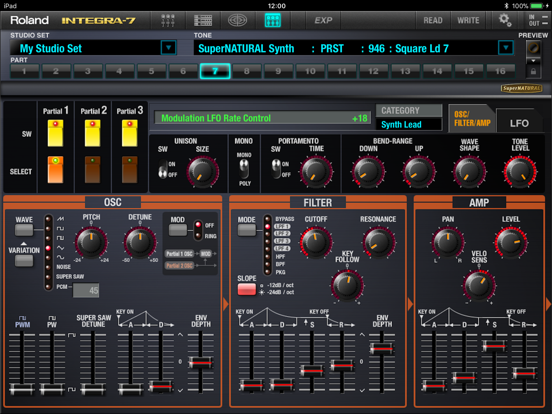Open the mixer faders view icon

168,20
